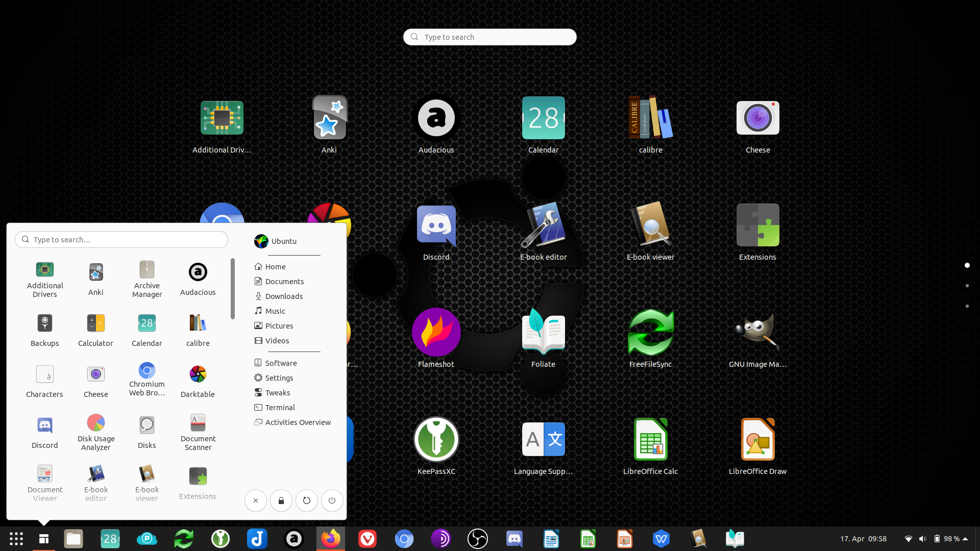
Task: Launch FreeFileSync
Action: pyautogui.click(x=650, y=332)
